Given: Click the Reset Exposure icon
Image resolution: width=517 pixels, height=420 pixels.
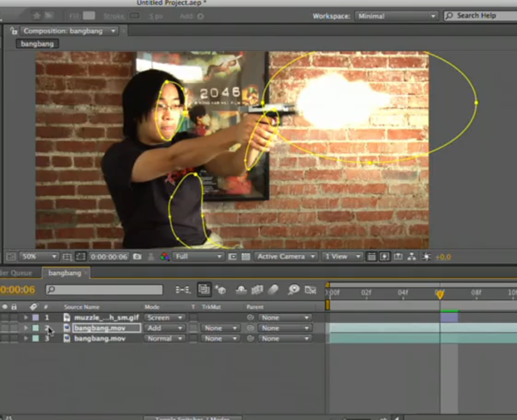Looking at the screenshot, I should [x=426, y=256].
